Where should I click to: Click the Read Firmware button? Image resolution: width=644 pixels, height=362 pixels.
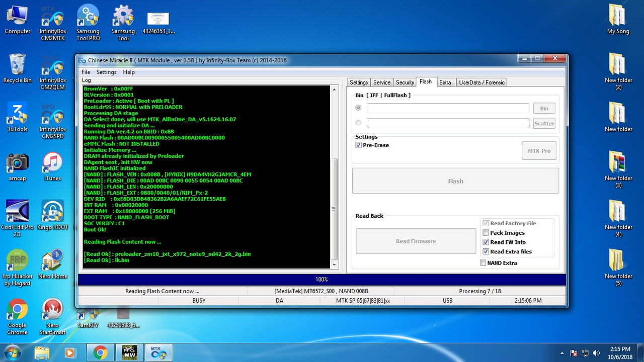[416, 241]
